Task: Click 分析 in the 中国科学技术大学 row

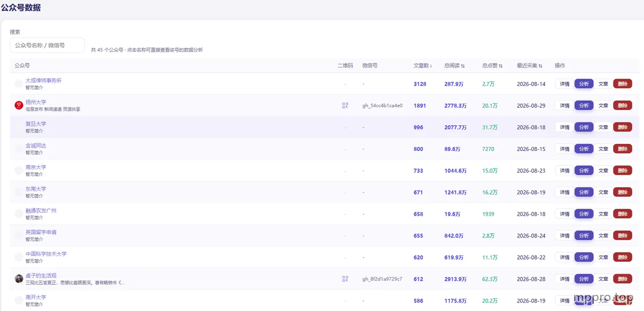Action: pos(584,257)
